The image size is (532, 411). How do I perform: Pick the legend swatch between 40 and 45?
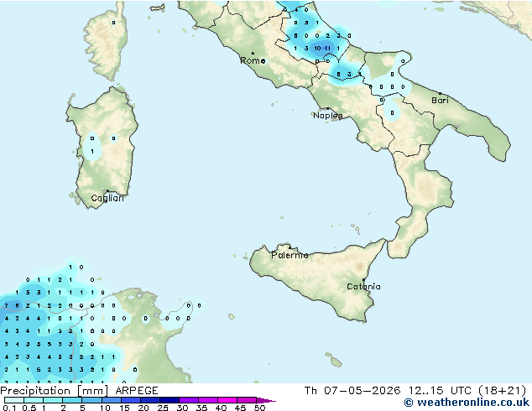click(227, 400)
